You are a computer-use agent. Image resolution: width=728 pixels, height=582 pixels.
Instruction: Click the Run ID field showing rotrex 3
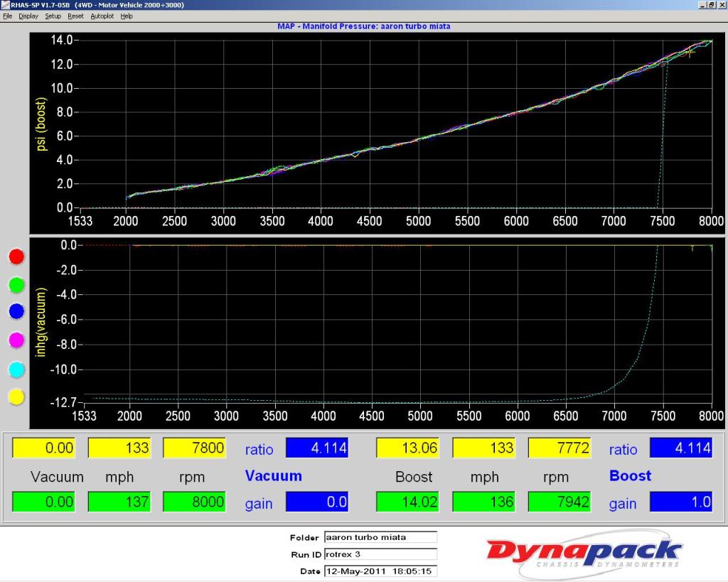click(380, 554)
